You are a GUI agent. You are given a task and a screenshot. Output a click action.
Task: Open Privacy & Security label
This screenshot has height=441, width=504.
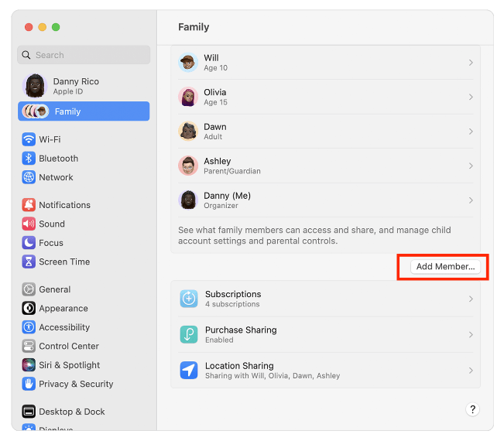pyautogui.click(x=76, y=385)
